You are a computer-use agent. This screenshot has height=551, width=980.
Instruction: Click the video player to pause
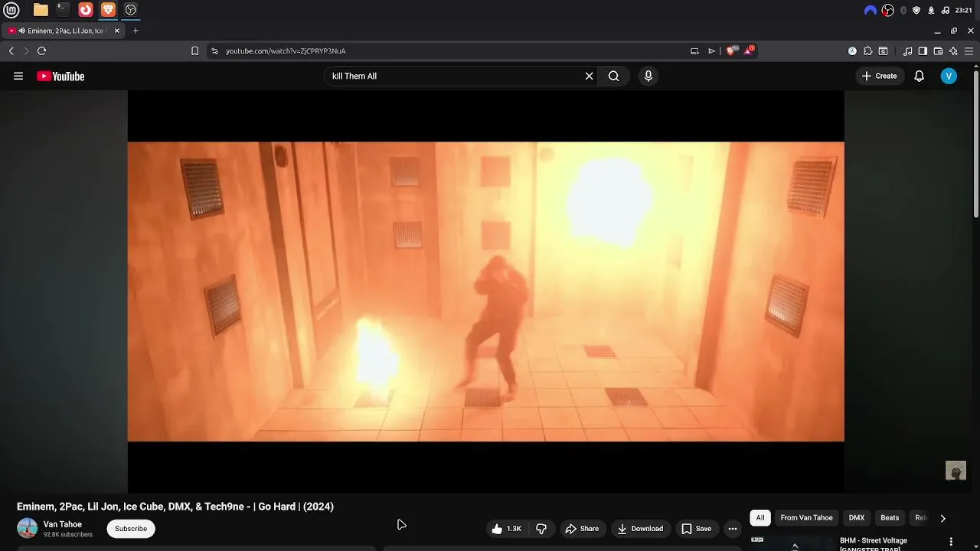tap(485, 292)
